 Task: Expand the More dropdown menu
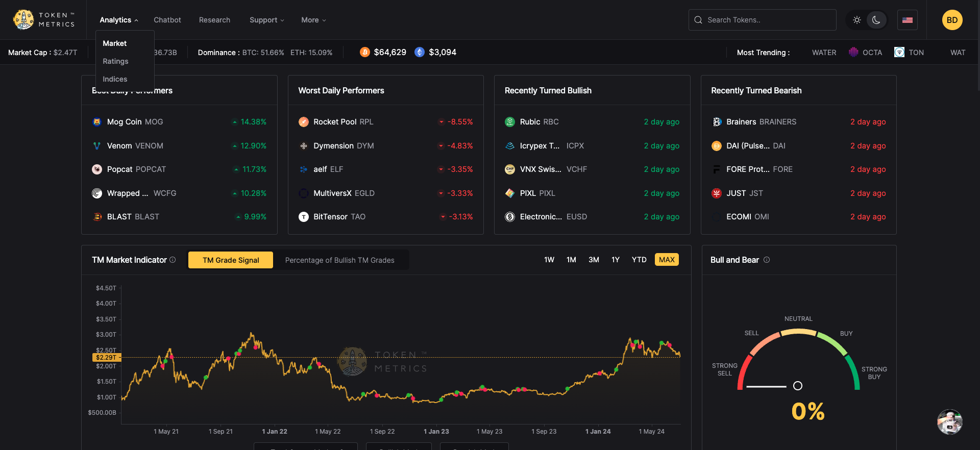click(x=313, y=20)
